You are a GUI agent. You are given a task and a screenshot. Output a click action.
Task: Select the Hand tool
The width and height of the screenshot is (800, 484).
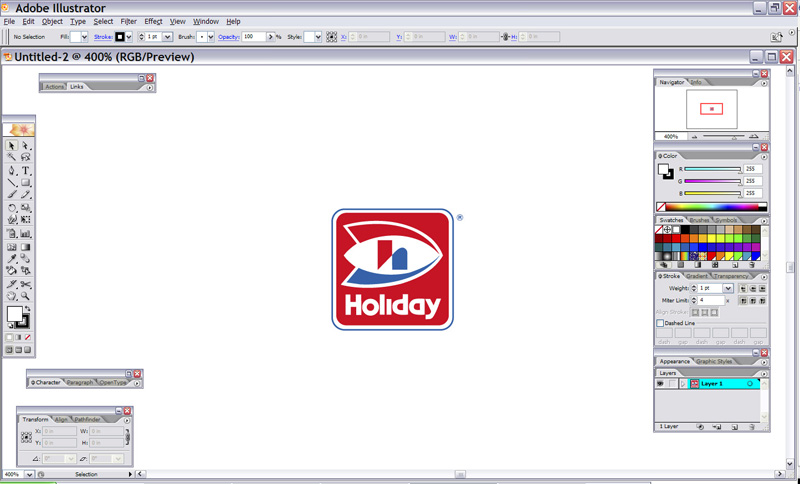[12, 296]
